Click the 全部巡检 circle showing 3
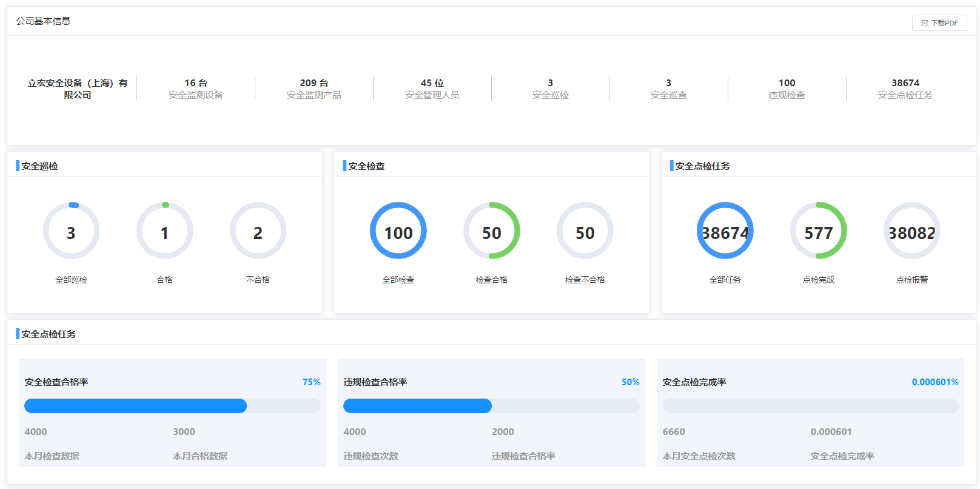980x489 pixels. click(71, 231)
